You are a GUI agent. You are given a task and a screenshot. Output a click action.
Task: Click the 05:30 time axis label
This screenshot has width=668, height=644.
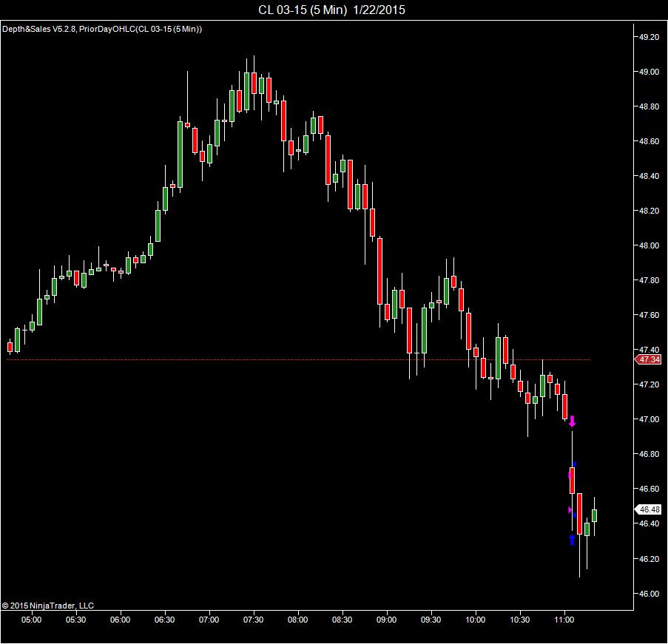click(76, 620)
